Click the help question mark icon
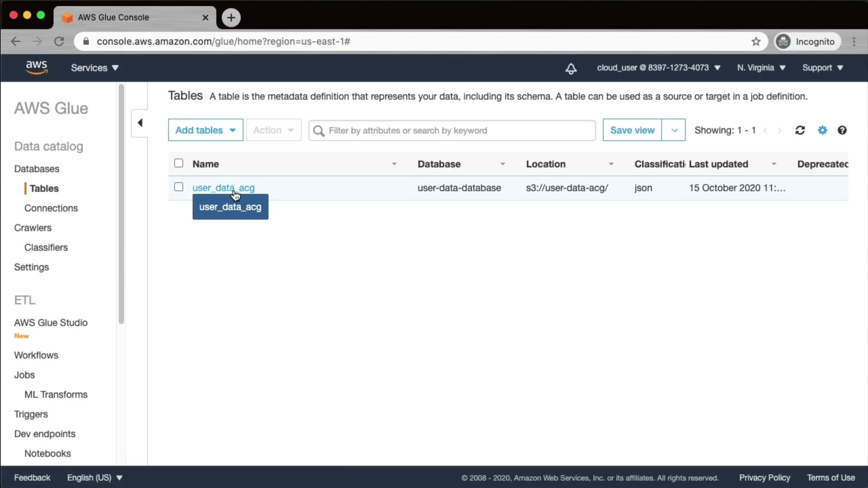The width and height of the screenshot is (868, 488). pyautogui.click(x=842, y=130)
